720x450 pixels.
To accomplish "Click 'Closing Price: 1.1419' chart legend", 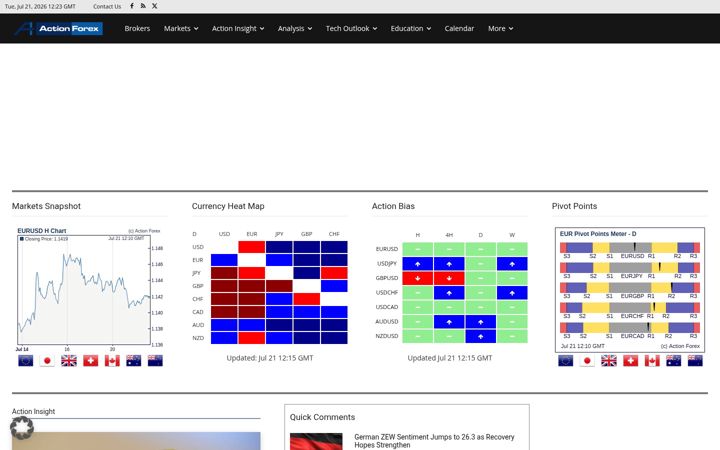I will click(x=44, y=239).
